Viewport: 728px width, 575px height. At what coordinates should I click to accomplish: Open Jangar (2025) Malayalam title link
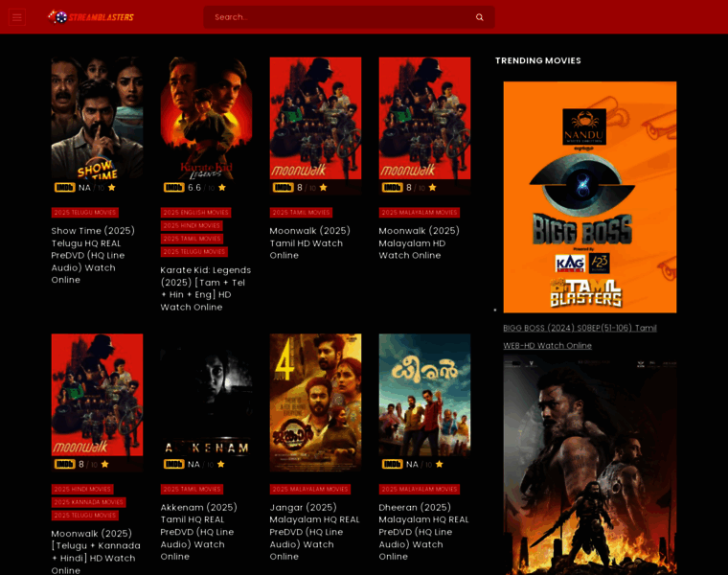[315, 532]
